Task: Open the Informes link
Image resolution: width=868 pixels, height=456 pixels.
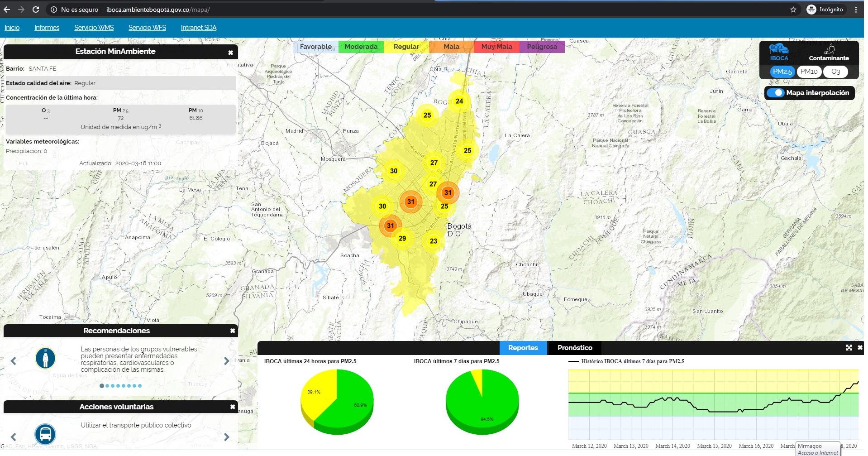Action: pos(47,28)
